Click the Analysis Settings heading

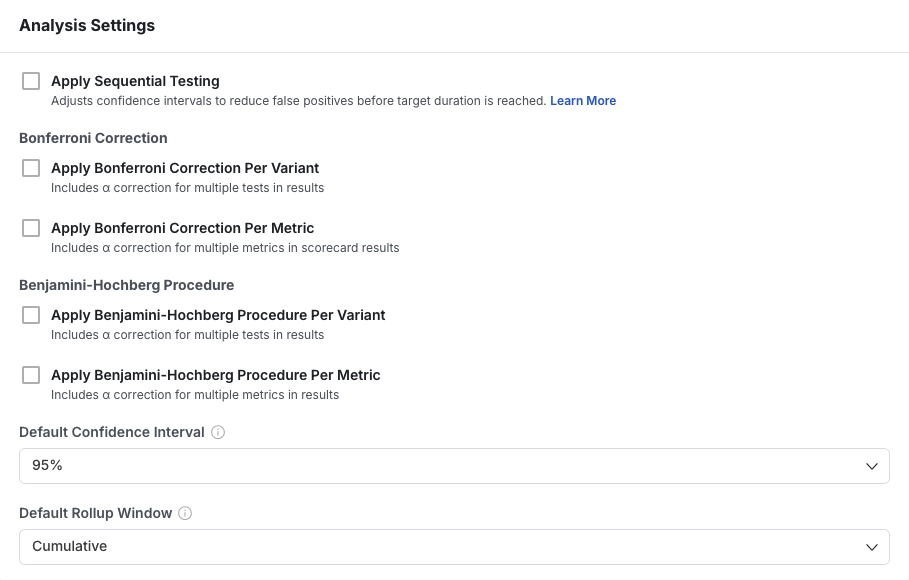[87, 26]
